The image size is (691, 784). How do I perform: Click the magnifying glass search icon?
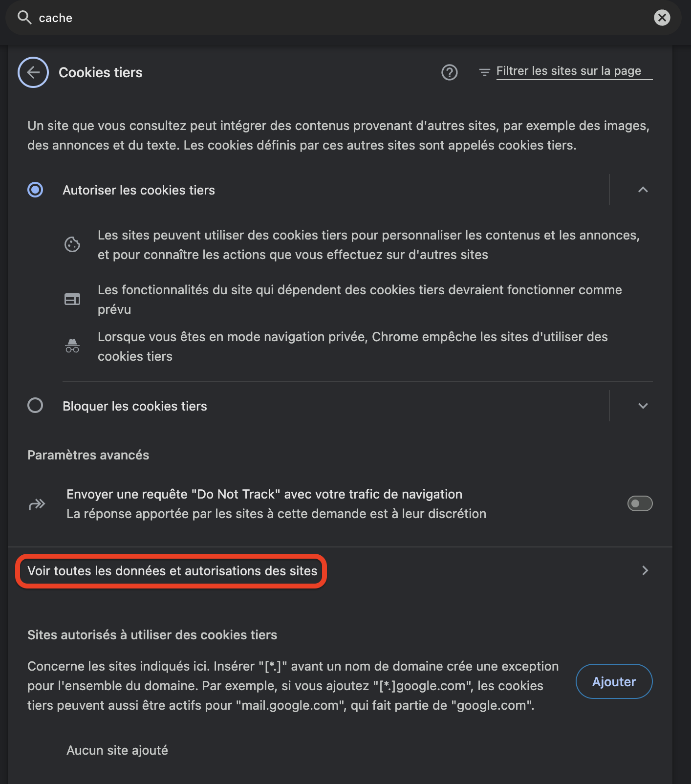[x=24, y=18]
